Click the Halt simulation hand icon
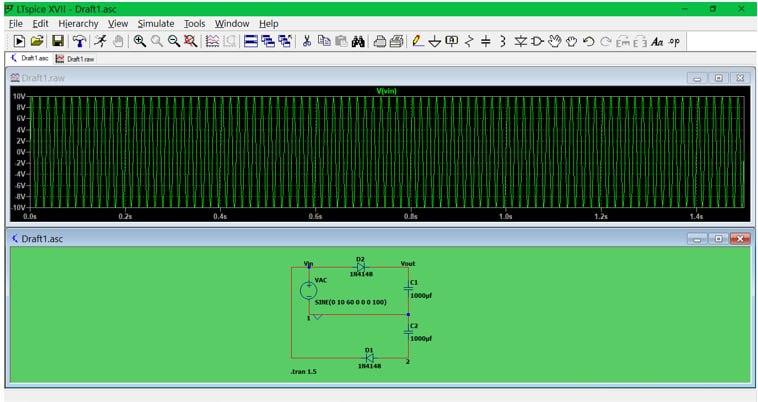This screenshot has width=758, height=402. click(x=118, y=42)
